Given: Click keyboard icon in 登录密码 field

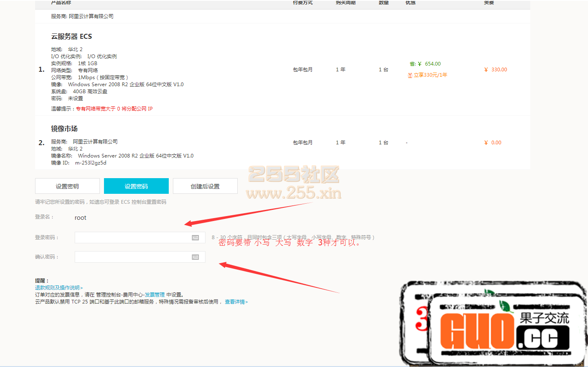Looking at the screenshot, I should point(195,238).
